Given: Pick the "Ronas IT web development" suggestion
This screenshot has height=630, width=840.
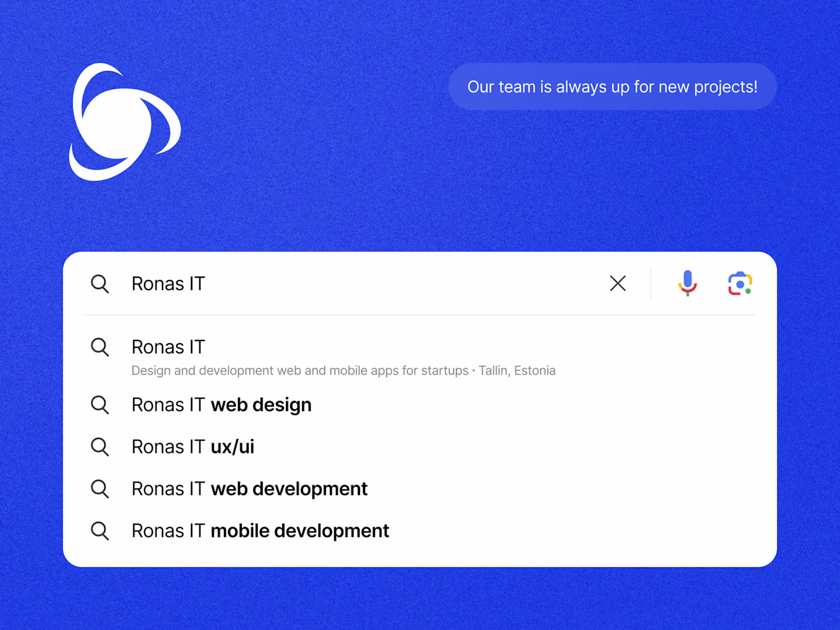Looking at the screenshot, I should (x=249, y=489).
